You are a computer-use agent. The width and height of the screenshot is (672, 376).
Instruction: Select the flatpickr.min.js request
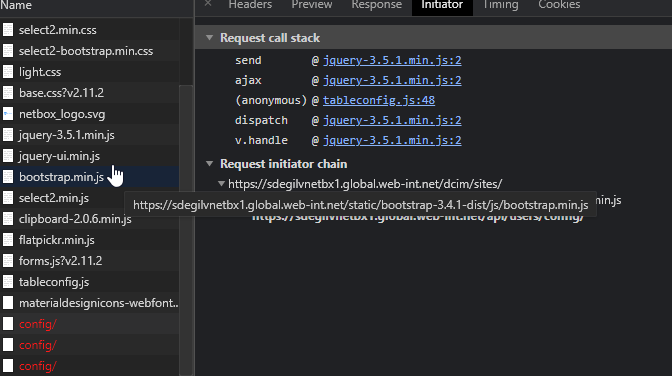click(90, 240)
